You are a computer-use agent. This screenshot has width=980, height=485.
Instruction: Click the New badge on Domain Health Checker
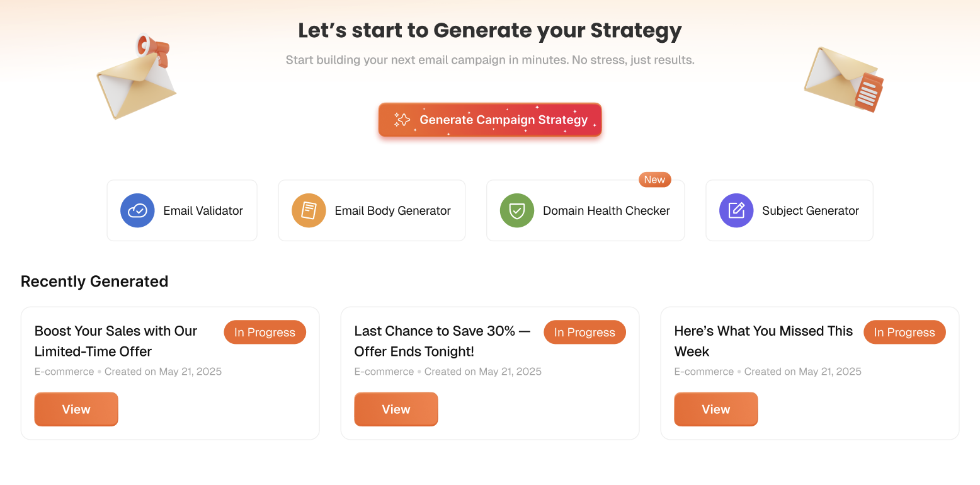pos(654,180)
